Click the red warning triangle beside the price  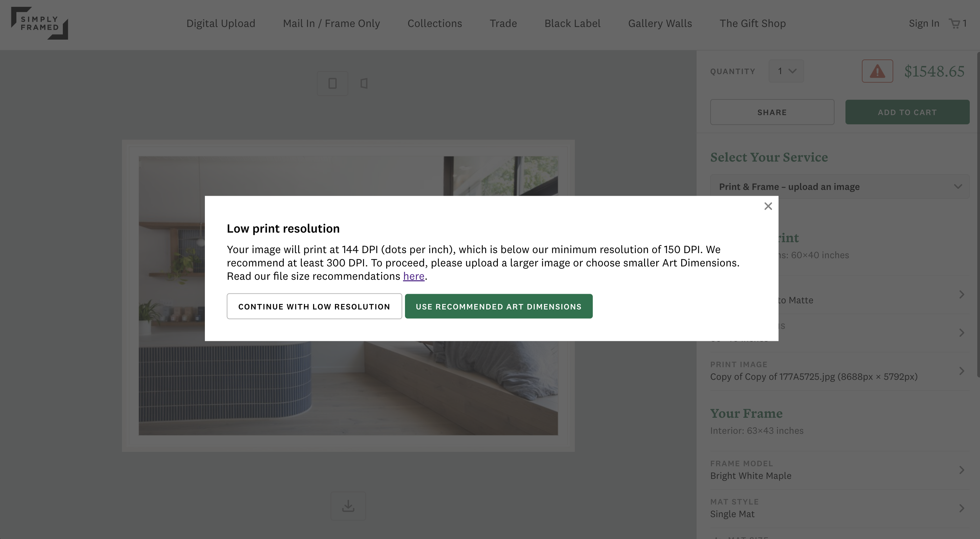(x=877, y=71)
